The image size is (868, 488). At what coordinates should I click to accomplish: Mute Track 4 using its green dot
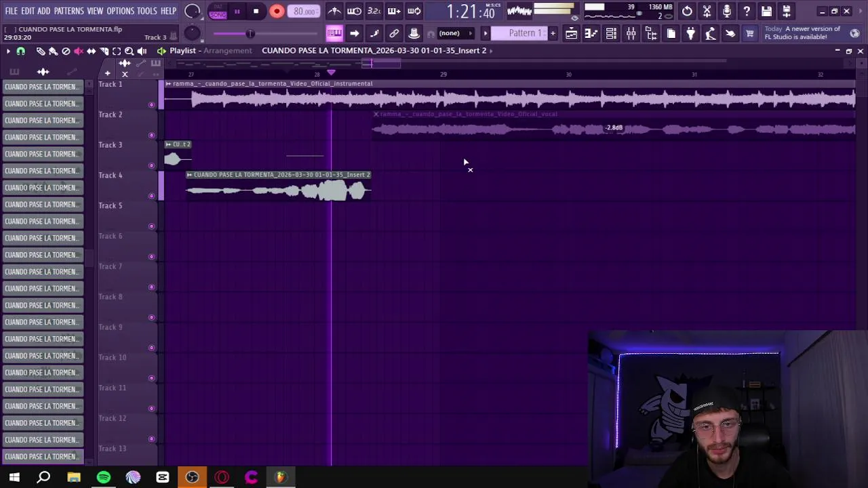pos(151,196)
